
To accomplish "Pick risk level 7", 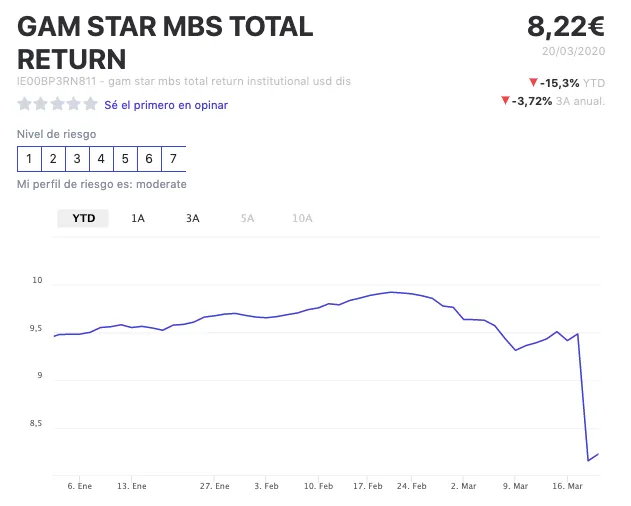I will 173,158.
